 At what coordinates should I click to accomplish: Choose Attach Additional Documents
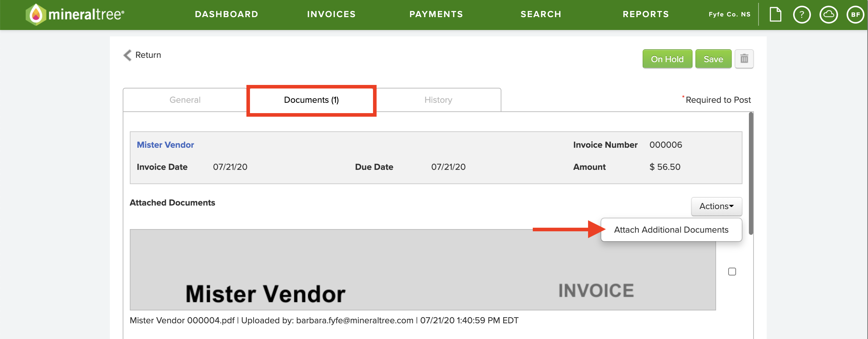click(x=671, y=230)
